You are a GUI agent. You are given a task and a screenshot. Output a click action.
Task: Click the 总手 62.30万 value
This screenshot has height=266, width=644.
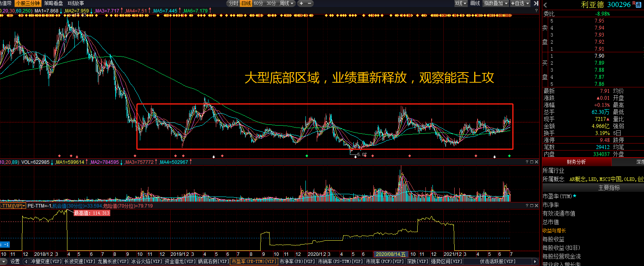pyautogui.click(x=600, y=112)
